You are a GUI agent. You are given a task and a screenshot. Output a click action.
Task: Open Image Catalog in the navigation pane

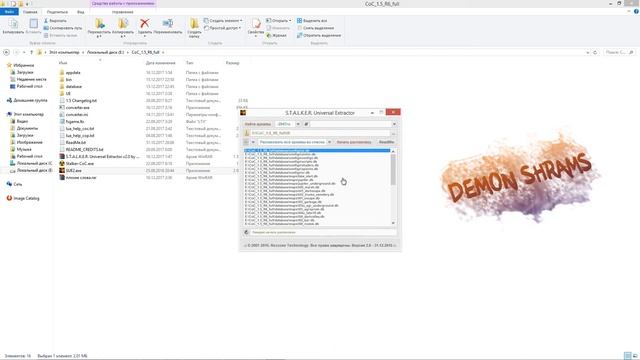[x=23, y=198]
